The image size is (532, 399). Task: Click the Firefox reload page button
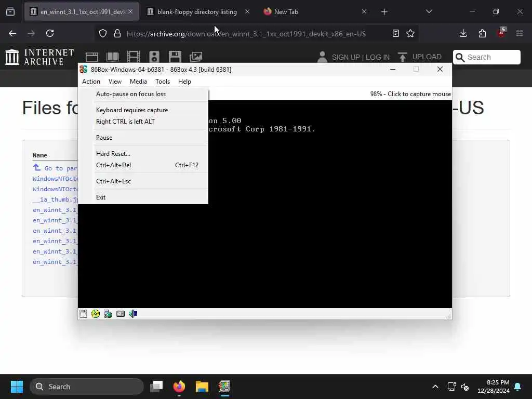[x=50, y=33]
